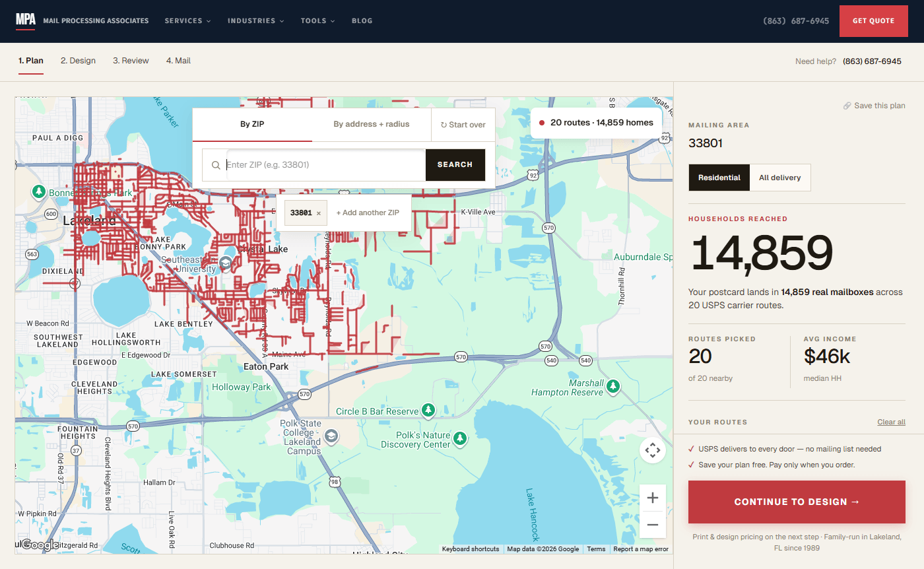Click the 540 shield near Marshall Hampton

(585, 360)
